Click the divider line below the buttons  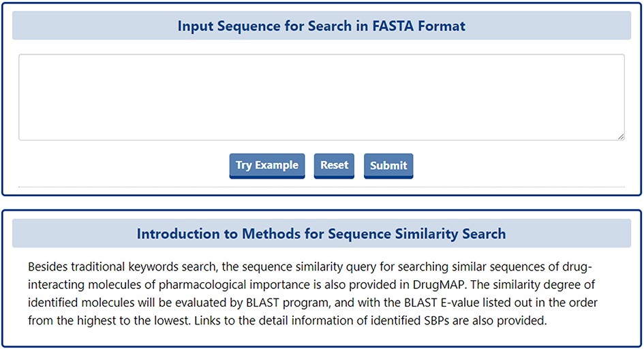pyautogui.click(x=321, y=186)
